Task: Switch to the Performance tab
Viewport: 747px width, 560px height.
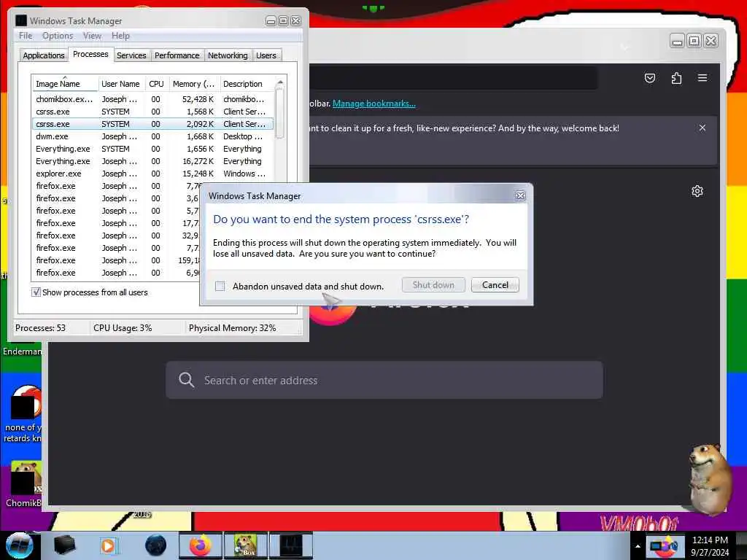Action: (x=177, y=55)
